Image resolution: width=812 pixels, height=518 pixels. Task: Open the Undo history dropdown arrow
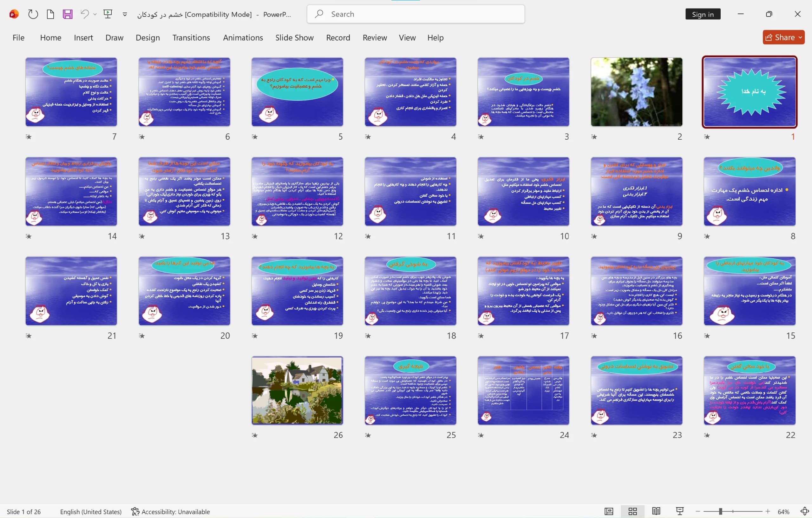pyautogui.click(x=95, y=14)
